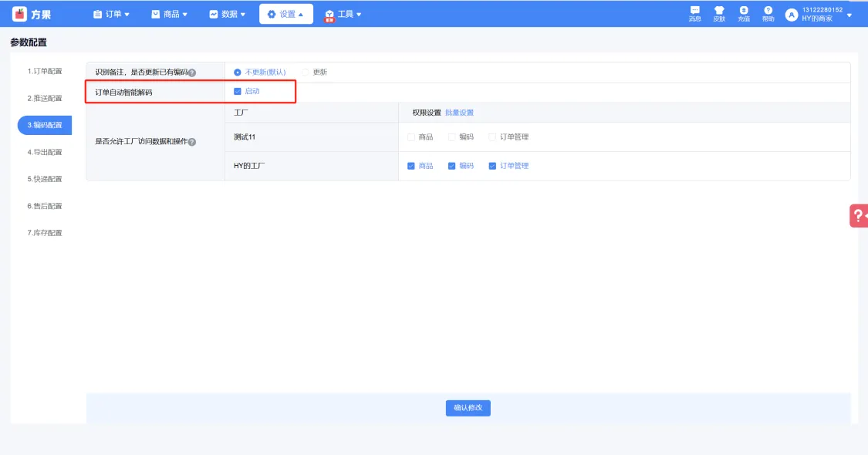Image resolution: width=868 pixels, height=455 pixels.
Task: Select the 更新 radio option
Action: pos(306,72)
